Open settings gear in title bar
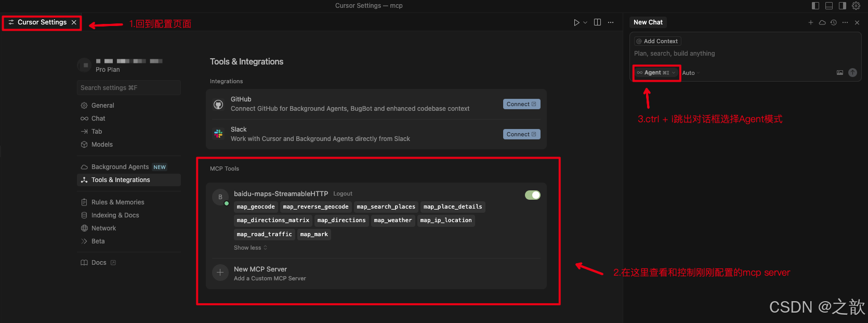This screenshot has width=868, height=323. click(x=856, y=6)
